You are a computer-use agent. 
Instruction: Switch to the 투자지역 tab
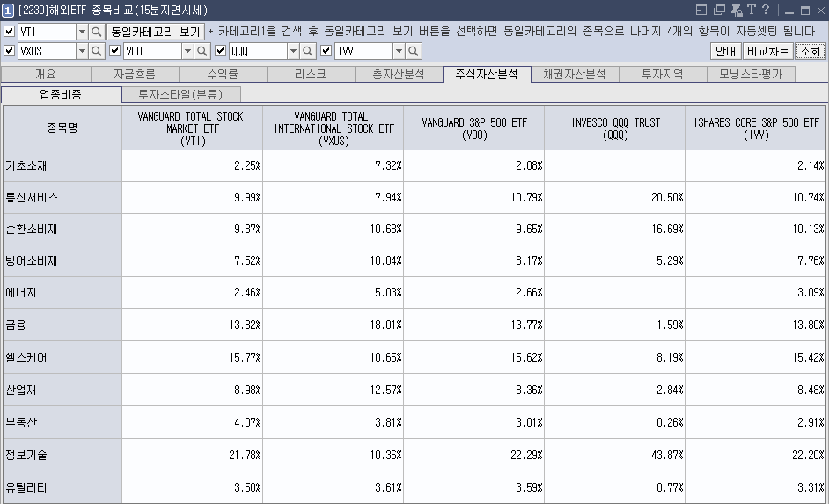(x=663, y=75)
